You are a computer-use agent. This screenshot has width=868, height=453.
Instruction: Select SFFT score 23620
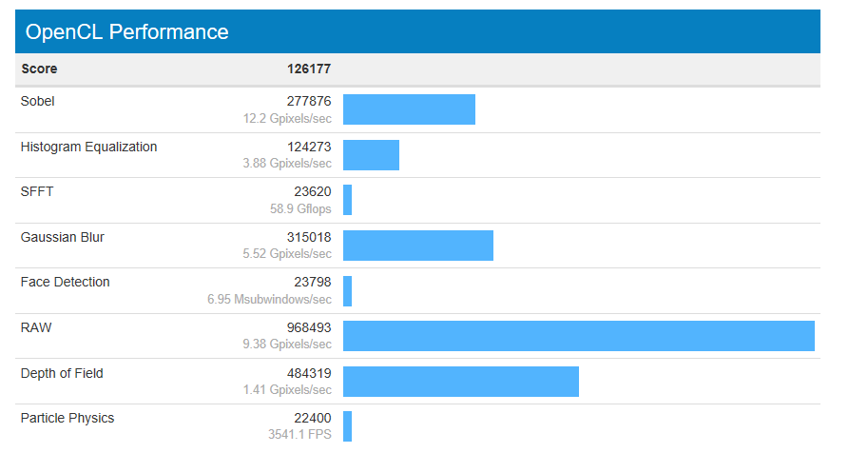coord(313,192)
